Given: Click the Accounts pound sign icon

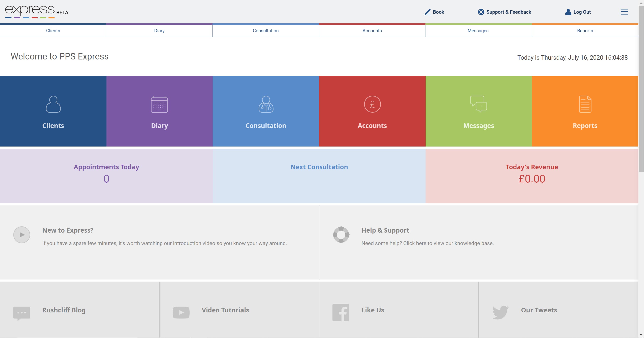Looking at the screenshot, I should (372, 104).
